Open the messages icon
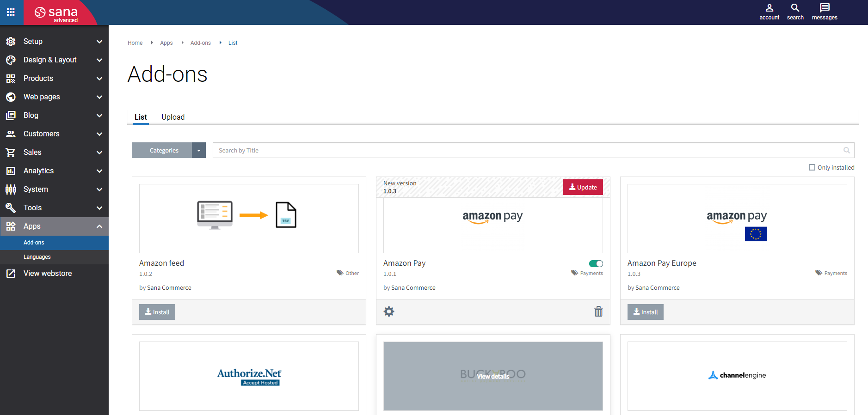Viewport: 868px width, 415px height. [825, 8]
